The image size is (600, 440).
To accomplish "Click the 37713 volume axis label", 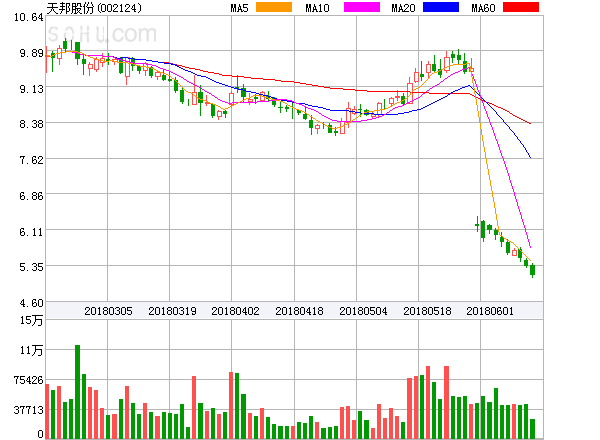I will point(28,410).
